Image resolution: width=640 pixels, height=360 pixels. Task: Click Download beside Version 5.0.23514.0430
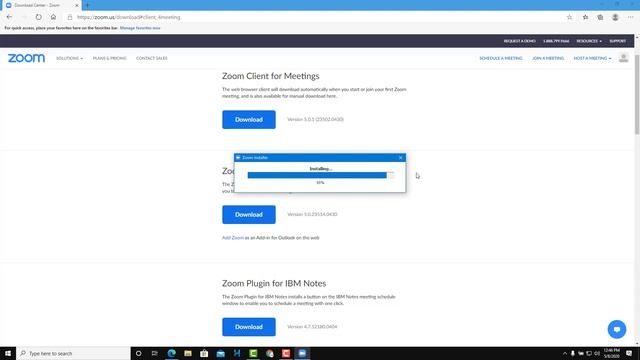249,215
